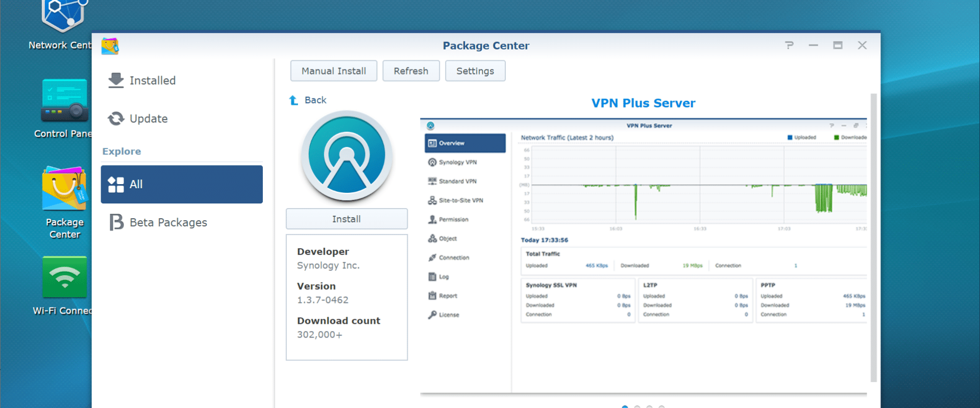980x408 pixels.
Task: Maximize the Package Center window
Action: click(838, 45)
